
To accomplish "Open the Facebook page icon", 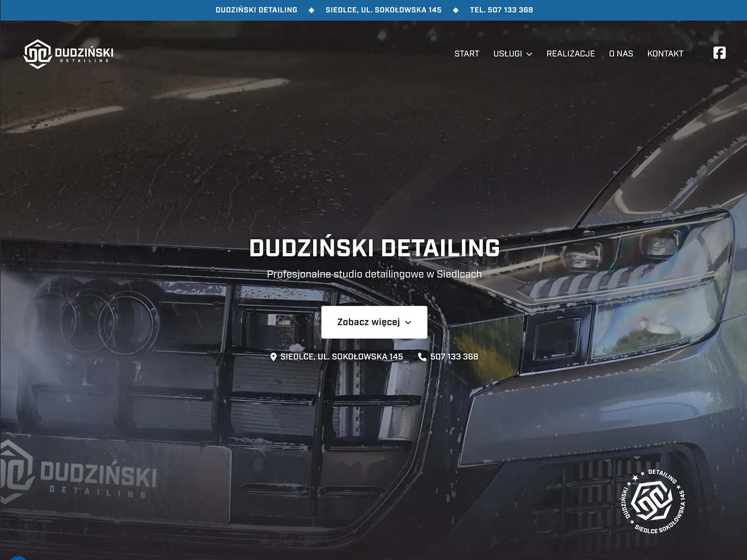I will click(719, 53).
